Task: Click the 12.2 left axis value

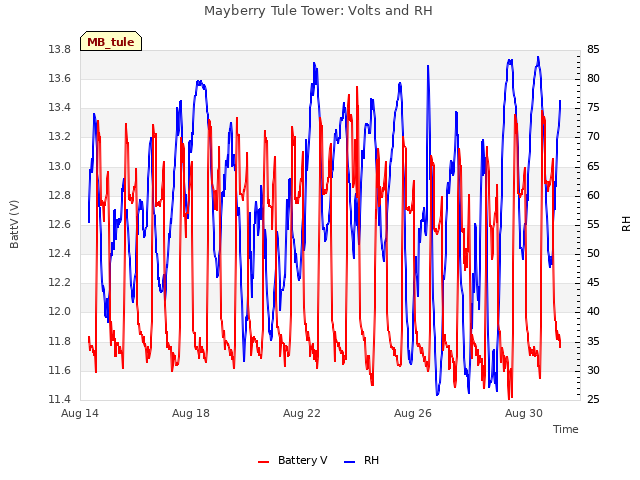Action: tap(60, 282)
